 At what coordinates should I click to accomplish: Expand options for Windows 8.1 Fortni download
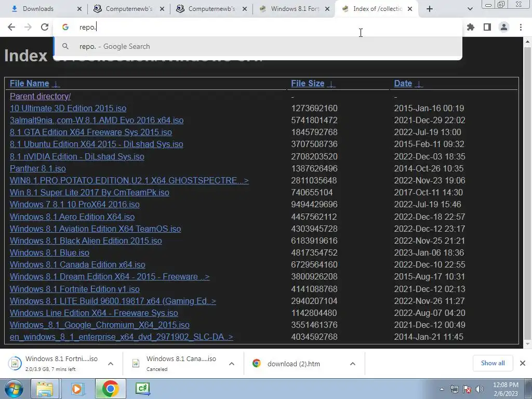111,364
